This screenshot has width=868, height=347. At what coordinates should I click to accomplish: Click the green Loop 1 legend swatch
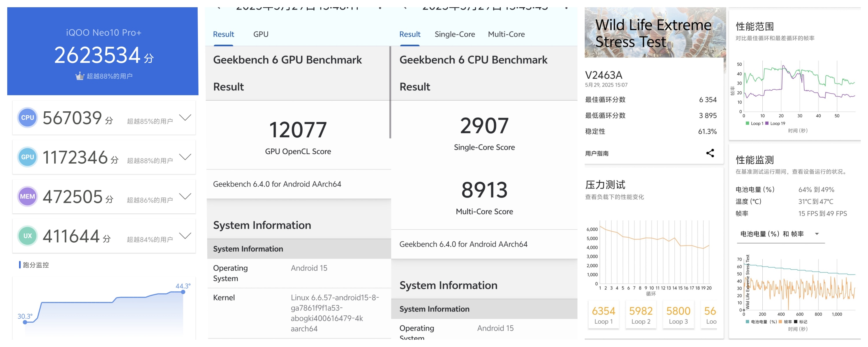[x=748, y=123]
